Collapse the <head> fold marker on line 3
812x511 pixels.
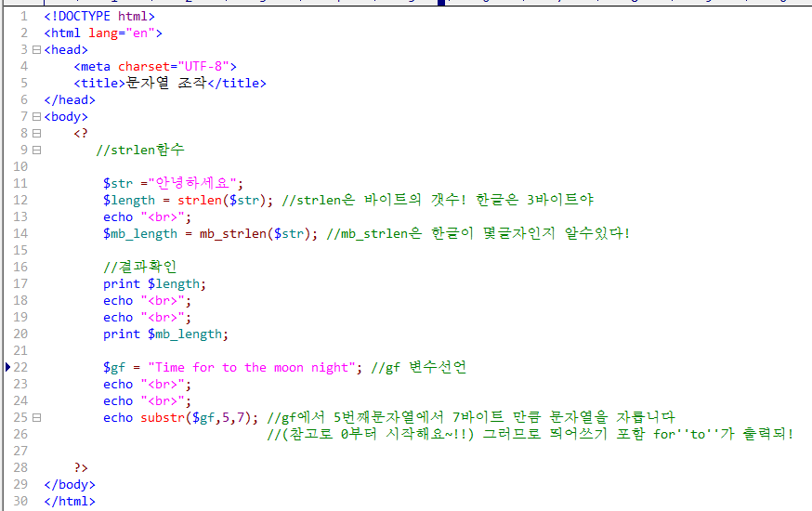[x=36, y=49]
